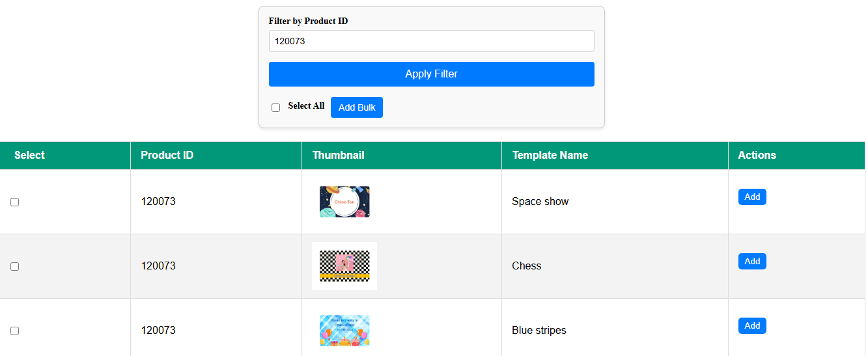Check the Space show row checkbox
This screenshot has width=868, height=356.
[14, 202]
